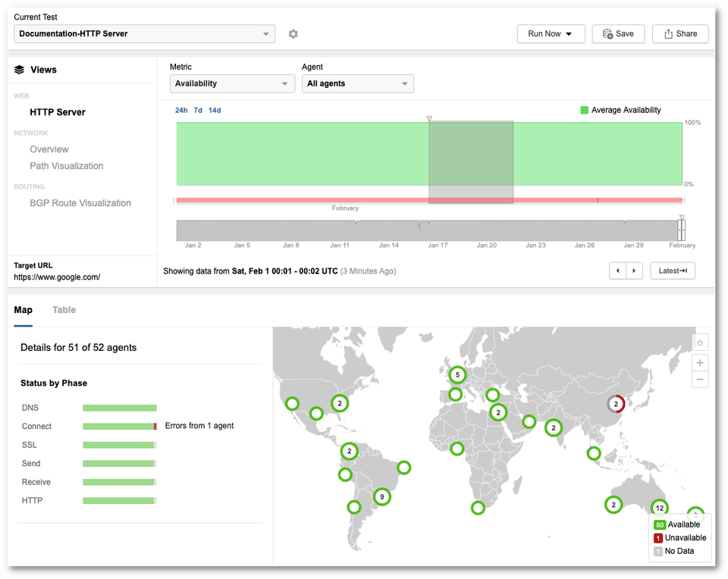Open the Current Test dropdown

(144, 34)
